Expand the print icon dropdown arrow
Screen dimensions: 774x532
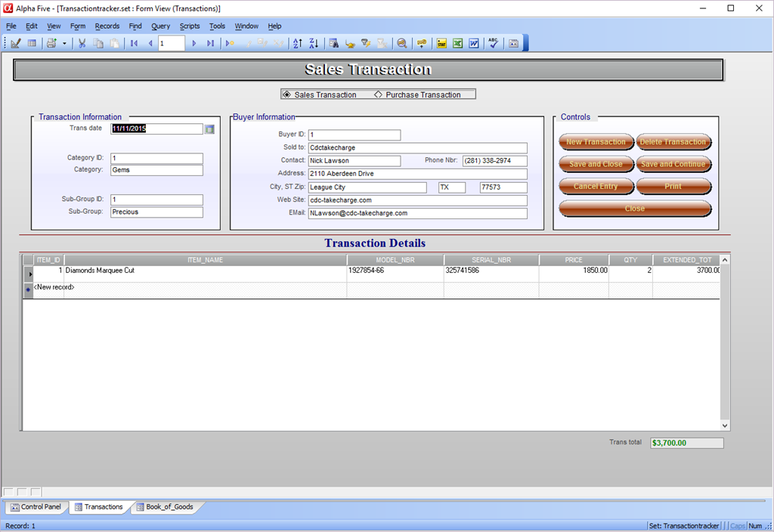pos(64,44)
